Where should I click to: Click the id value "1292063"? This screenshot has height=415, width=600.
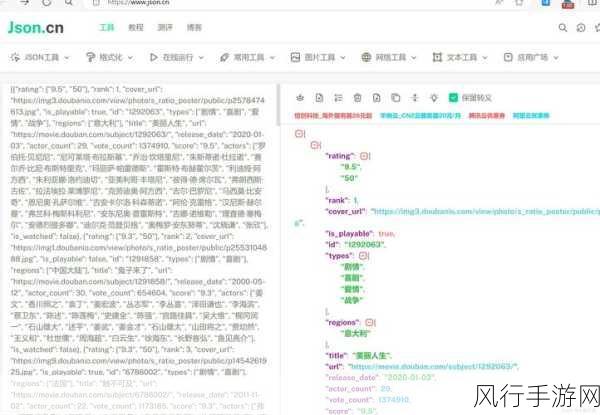pyautogui.click(x=365, y=244)
